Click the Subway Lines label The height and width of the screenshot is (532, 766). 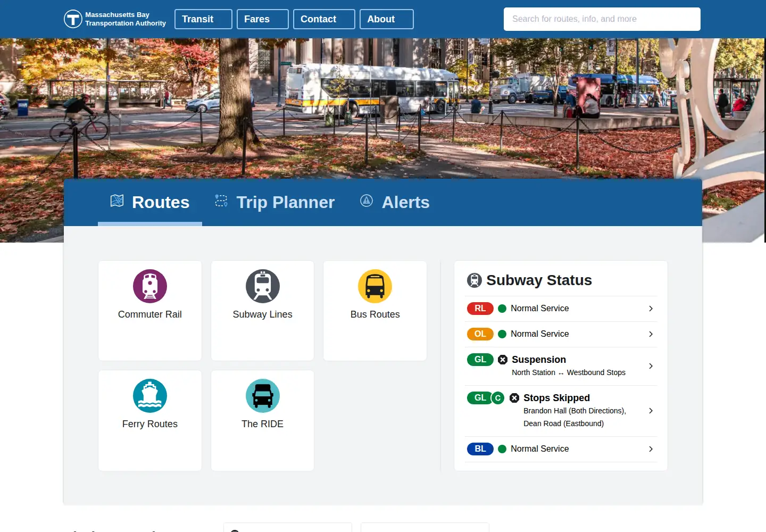pos(263,314)
